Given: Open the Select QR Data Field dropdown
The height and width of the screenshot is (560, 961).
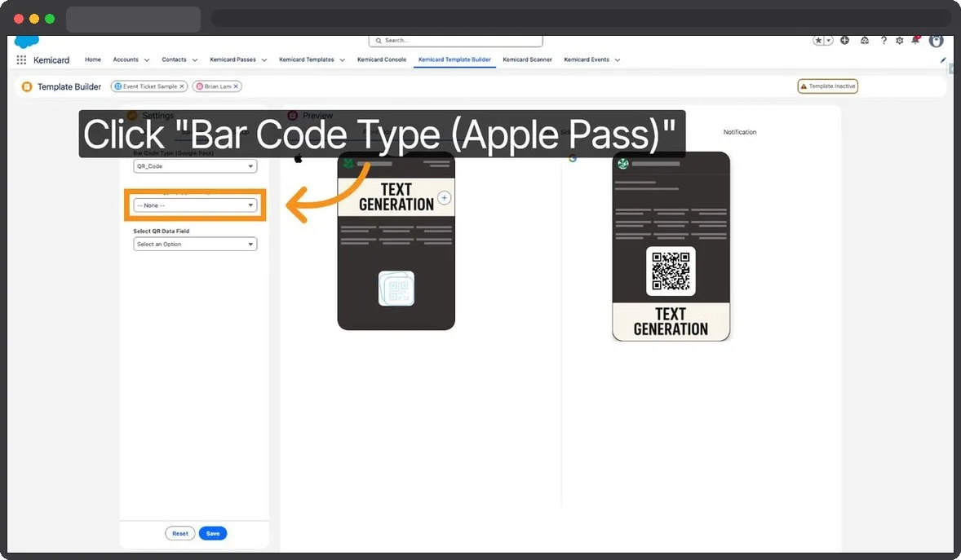Looking at the screenshot, I should [195, 245].
